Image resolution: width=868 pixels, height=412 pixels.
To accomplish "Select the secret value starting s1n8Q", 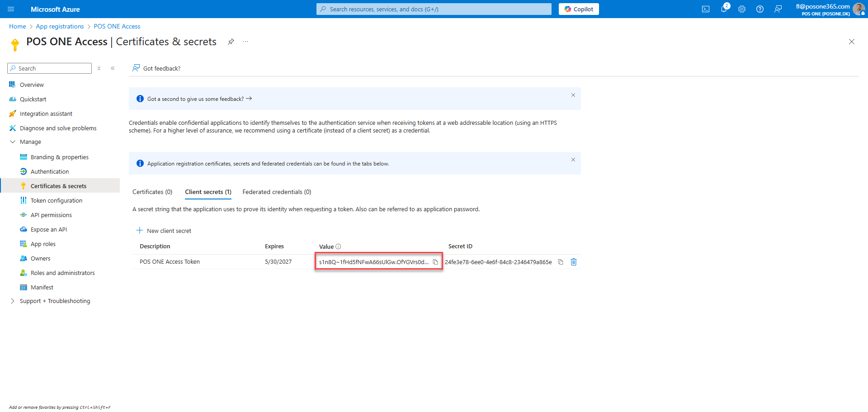I will click(374, 262).
